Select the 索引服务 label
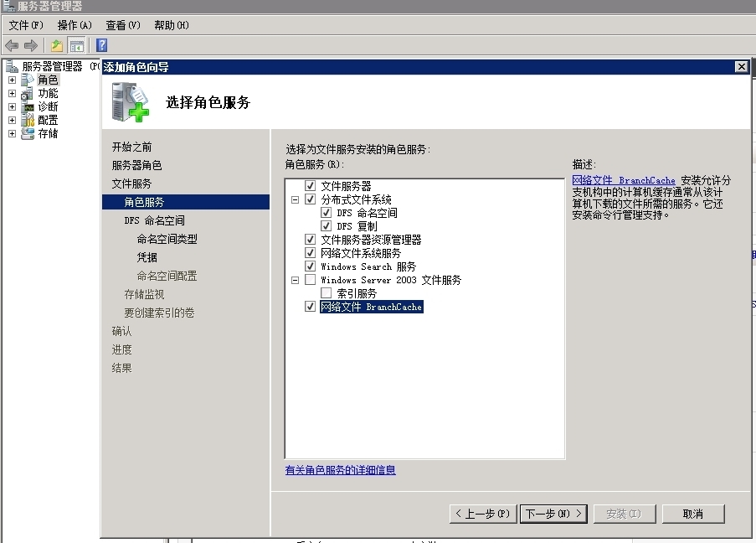 pyautogui.click(x=357, y=293)
